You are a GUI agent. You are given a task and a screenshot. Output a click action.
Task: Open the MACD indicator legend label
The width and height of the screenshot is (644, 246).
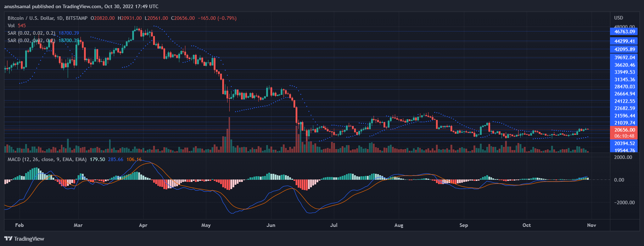coord(47,159)
